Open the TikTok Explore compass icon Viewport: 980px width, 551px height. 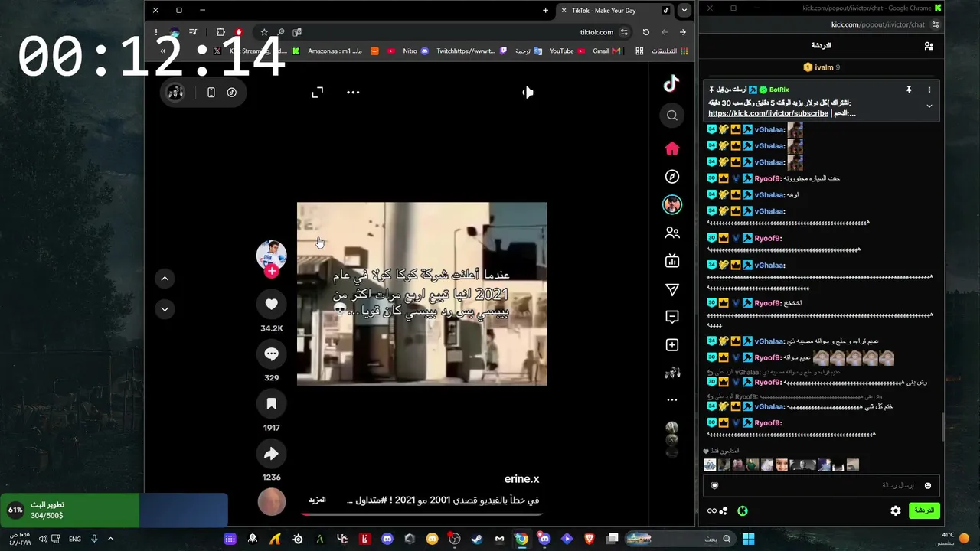pyautogui.click(x=672, y=177)
